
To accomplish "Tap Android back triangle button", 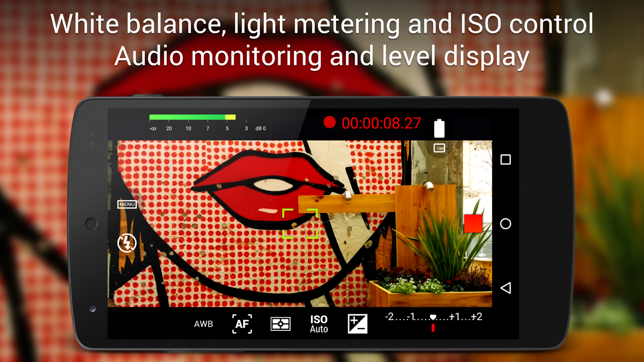I will (x=506, y=288).
